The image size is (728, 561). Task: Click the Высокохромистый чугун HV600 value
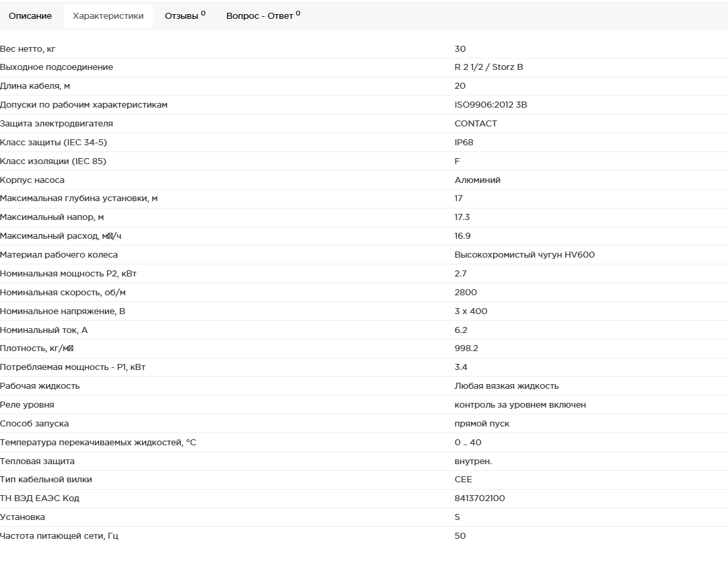click(x=525, y=255)
